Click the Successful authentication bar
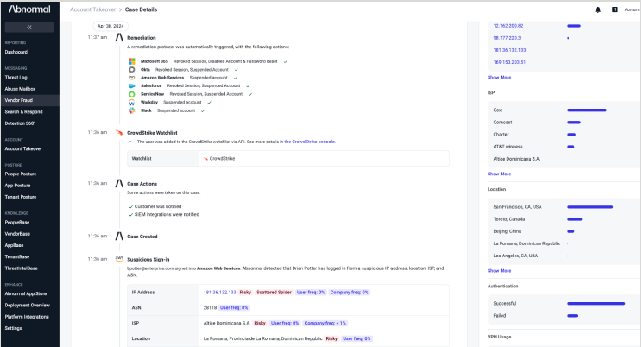This screenshot has height=347, width=644. (x=597, y=304)
